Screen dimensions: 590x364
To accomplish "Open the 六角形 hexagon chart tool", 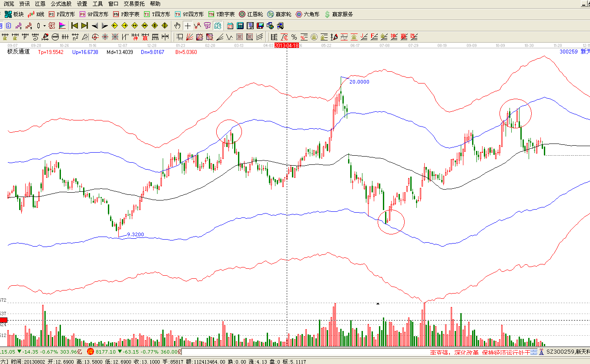I will click(307, 14).
